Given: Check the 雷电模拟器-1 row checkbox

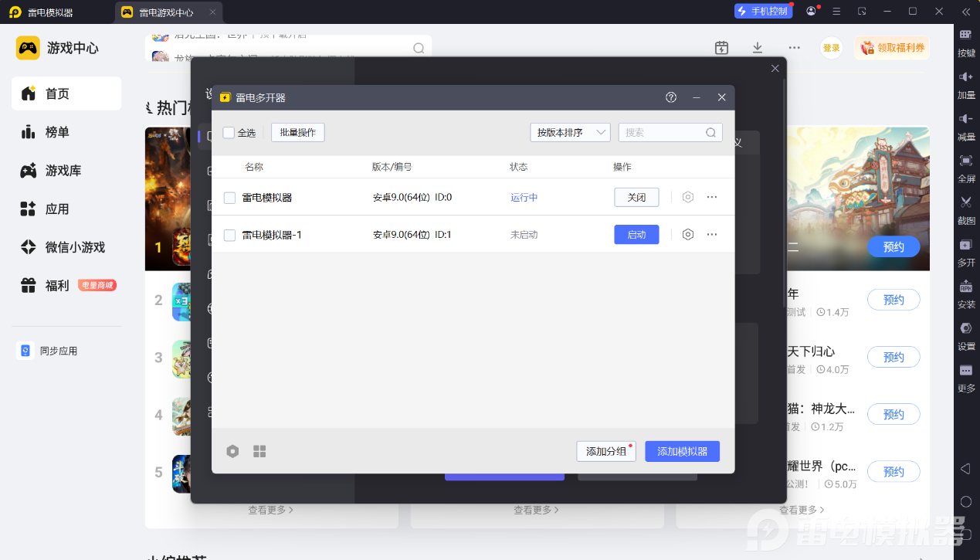Looking at the screenshot, I should (x=229, y=235).
